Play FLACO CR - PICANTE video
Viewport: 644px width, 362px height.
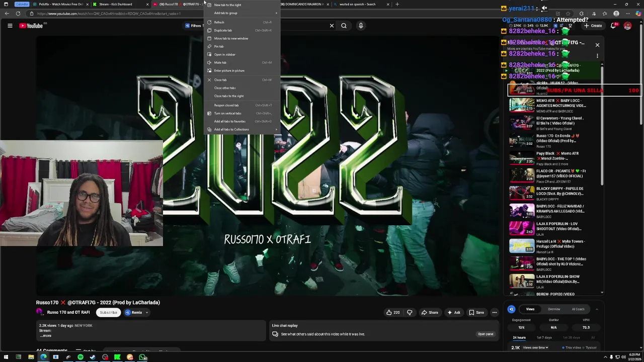tap(553, 176)
